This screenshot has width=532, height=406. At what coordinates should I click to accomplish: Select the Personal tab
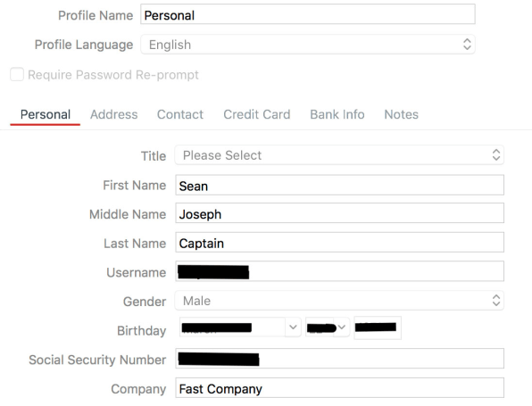[46, 114]
